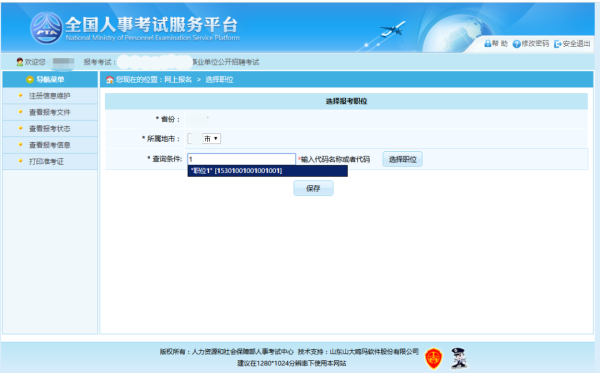Click bullet icon beside 打印准考证
The height and width of the screenshot is (373, 600).
tap(21, 161)
